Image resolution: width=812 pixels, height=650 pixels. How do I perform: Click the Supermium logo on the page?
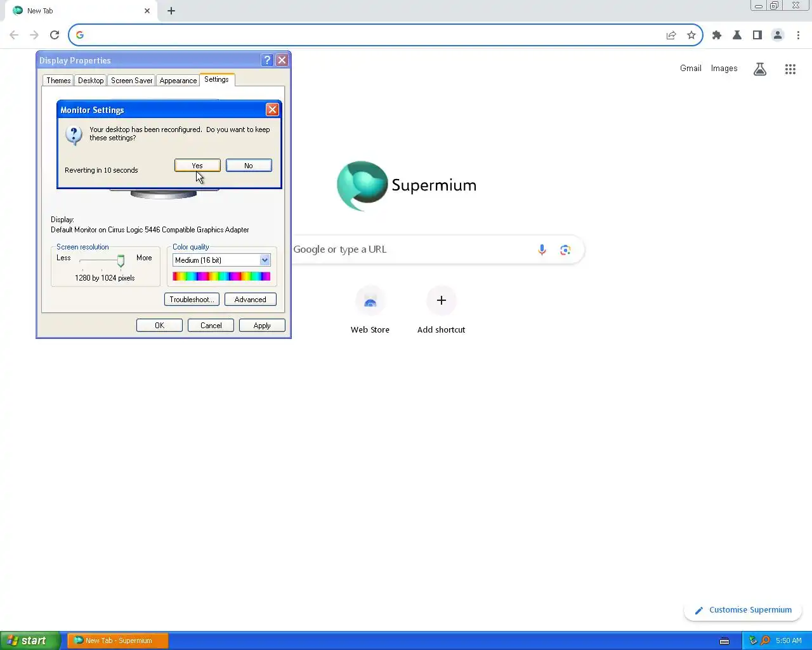click(407, 185)
